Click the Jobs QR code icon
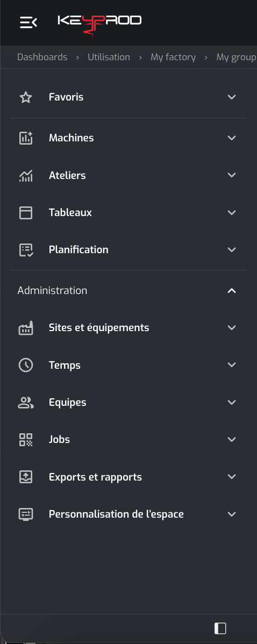This screenshot has width=257, height=644. 26,440
